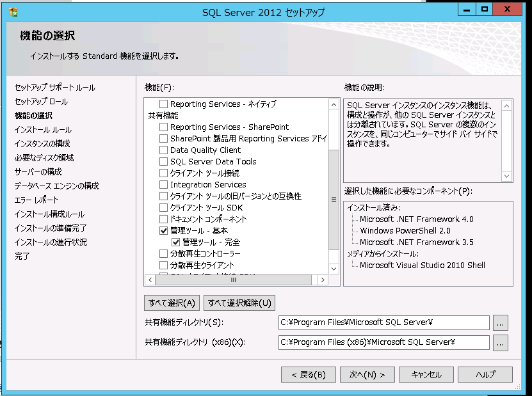Check Reporting Services - SharePoint checkbox
Image resolution: width=532 pixels, height=396 pixels.
pos(163,127)
